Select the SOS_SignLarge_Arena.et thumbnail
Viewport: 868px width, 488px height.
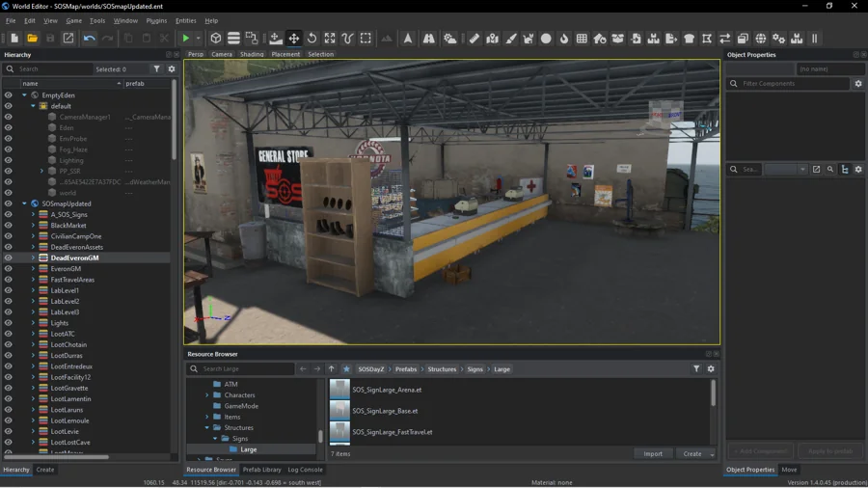pyautogui.click(x=339, y=390)
